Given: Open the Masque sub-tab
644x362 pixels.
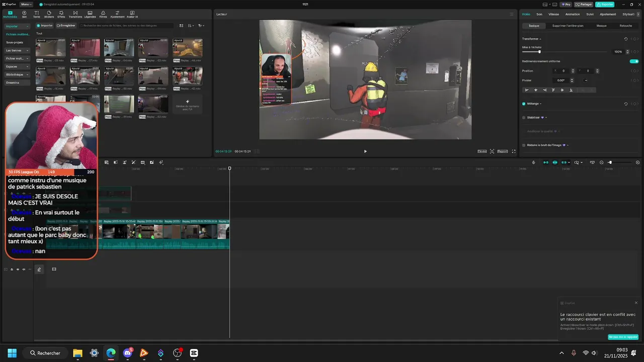Looking at the screenshot, I should pos(601,26).
